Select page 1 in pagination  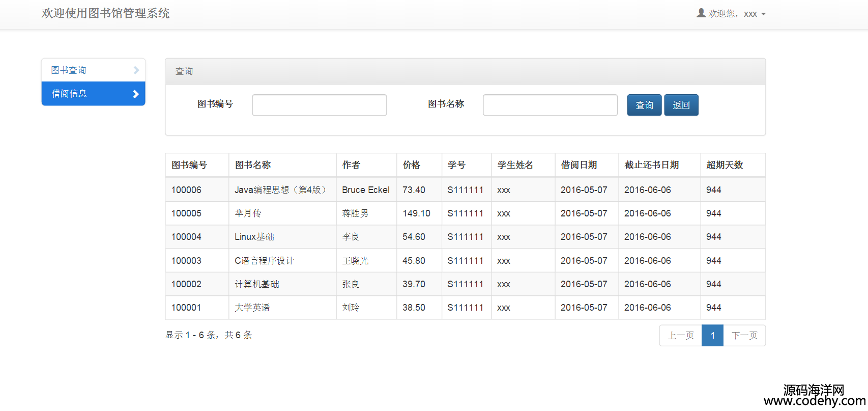pos(712,336)
